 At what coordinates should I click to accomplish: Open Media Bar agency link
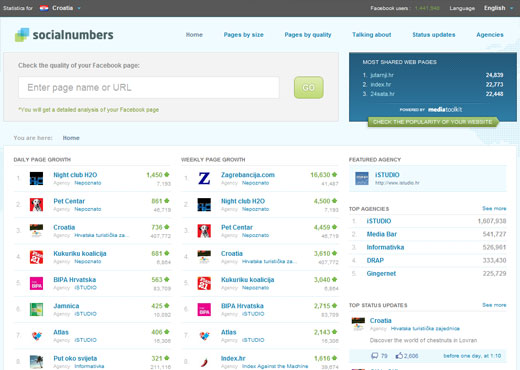tap(382, 234)
